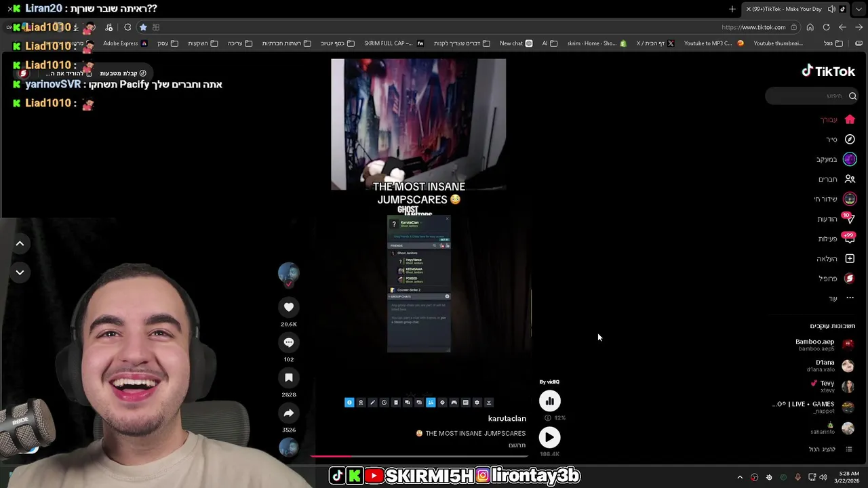The image size is (868, 488).
Task: Expand the השקעות bookmarks folder
Action: point(203,43)
